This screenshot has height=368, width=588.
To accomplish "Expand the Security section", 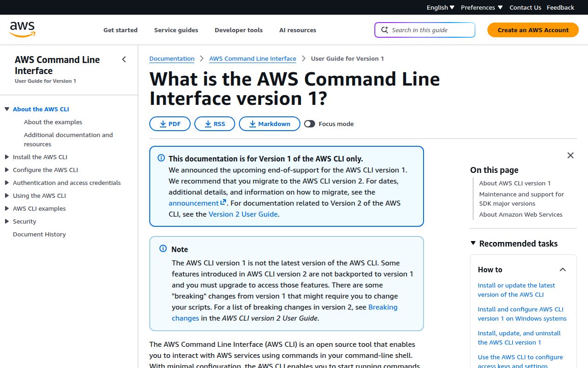I will [x=7, y=221].
